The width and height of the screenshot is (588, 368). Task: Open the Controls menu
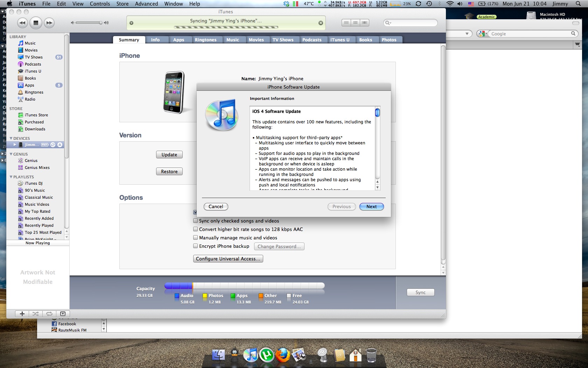[100, 4]
